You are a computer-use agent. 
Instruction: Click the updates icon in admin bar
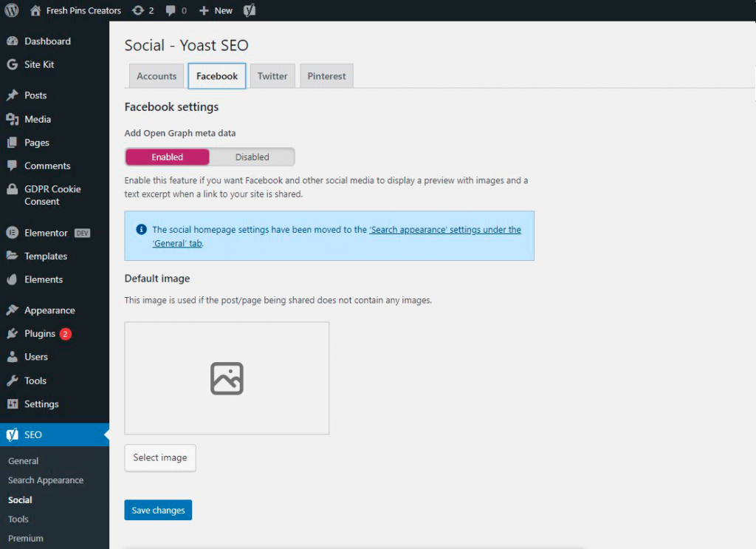point(138,10)
